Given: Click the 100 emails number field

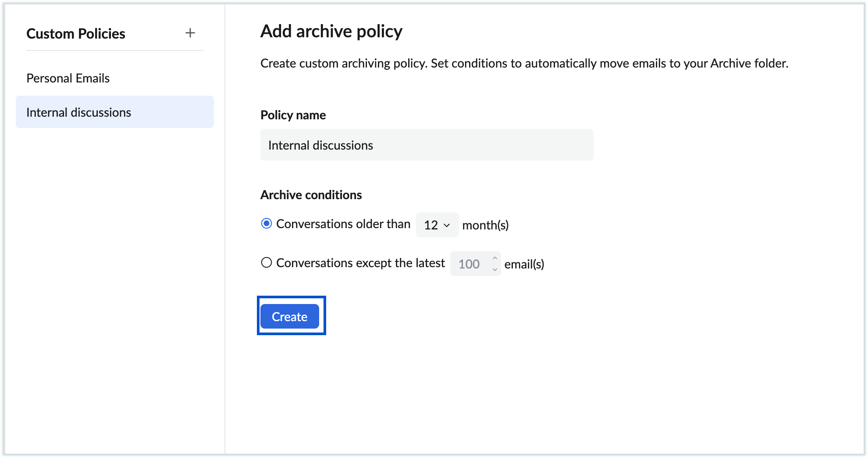Looking at the screenshot, I should [475, 264].
